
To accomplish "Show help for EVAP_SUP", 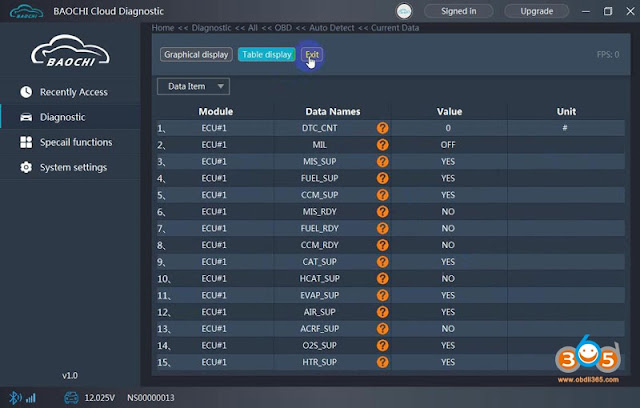I will tap(382, 295).
